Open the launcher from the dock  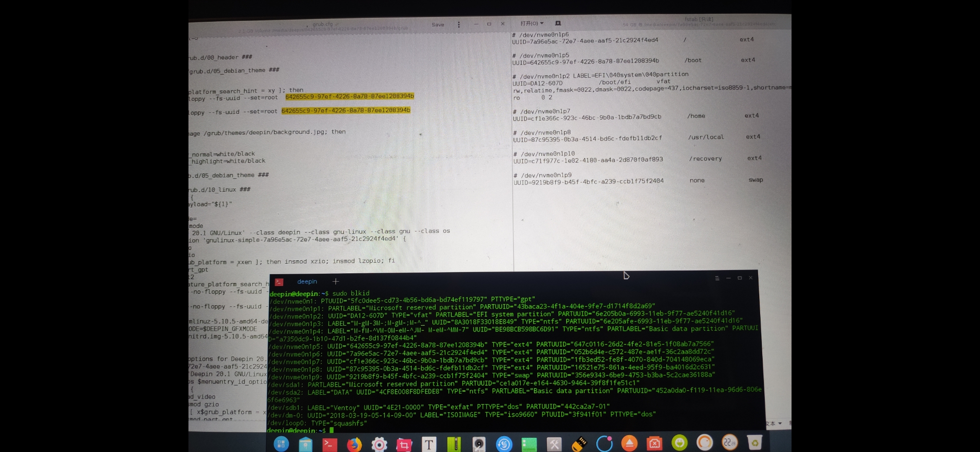tap(281, 444)
